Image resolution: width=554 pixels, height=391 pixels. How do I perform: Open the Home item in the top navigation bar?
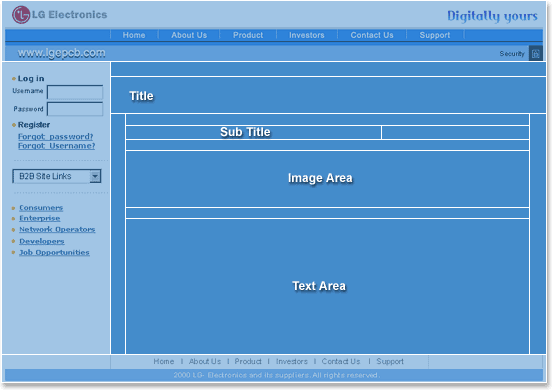(x=134, y=35)
